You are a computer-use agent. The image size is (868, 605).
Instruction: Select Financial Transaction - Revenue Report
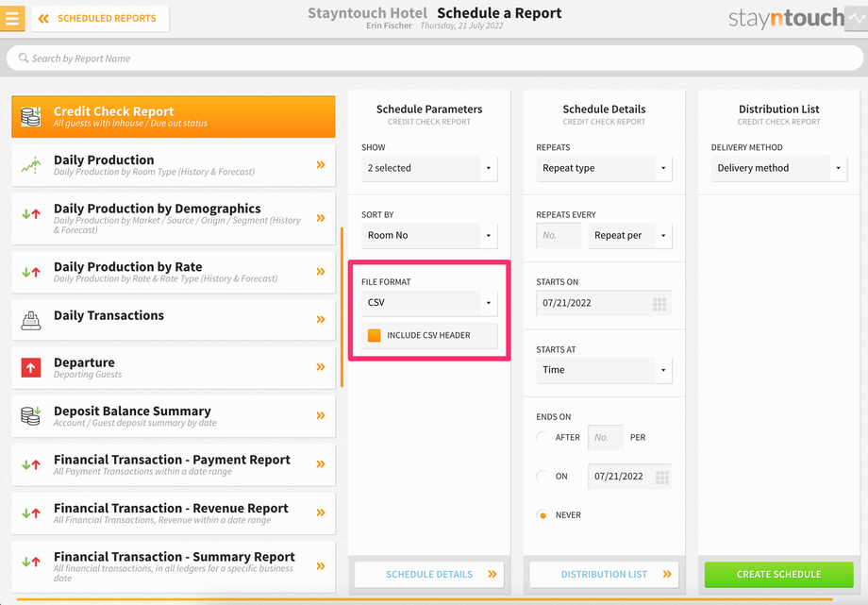tap(174, 513)
